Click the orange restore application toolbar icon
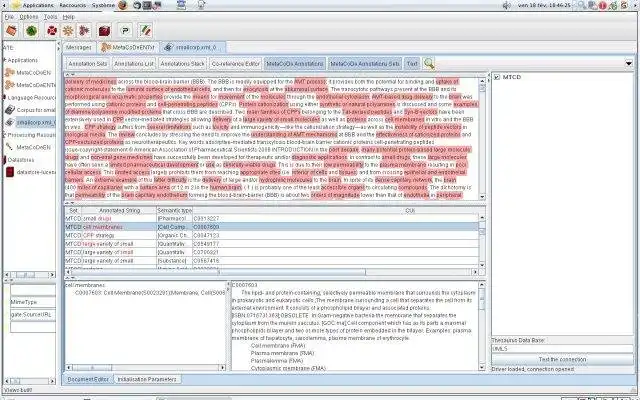Image resolution: width=640 pixels, height=400 pixels. coord(11,31)
